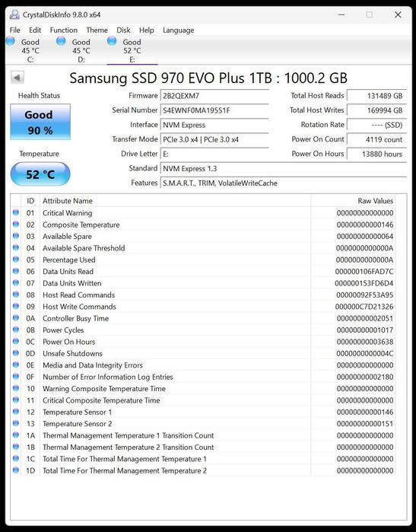Click Rotation Rate value ---- (SSD)
The image size is (416, 532).
[x=376, y=125]
